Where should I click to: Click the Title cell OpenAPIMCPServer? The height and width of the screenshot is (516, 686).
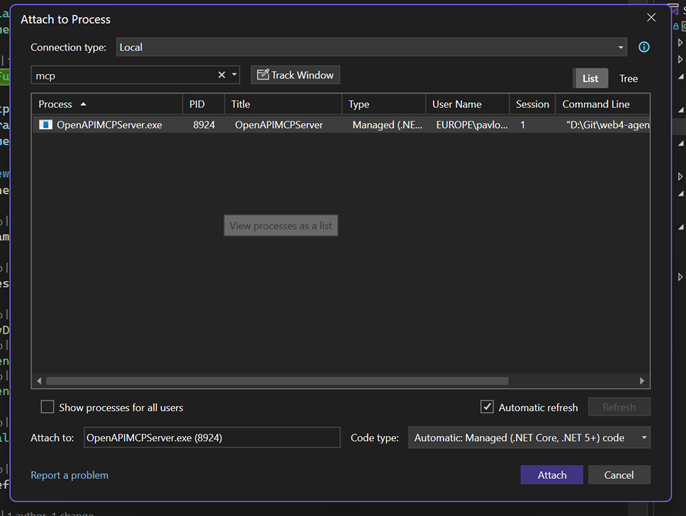(279, 125)
